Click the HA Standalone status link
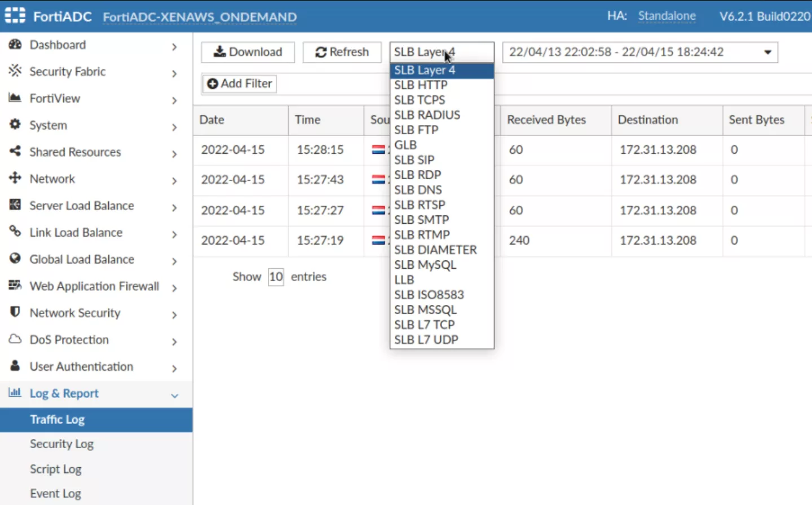This screenshot has width=812, height=505. coord(667,16)
